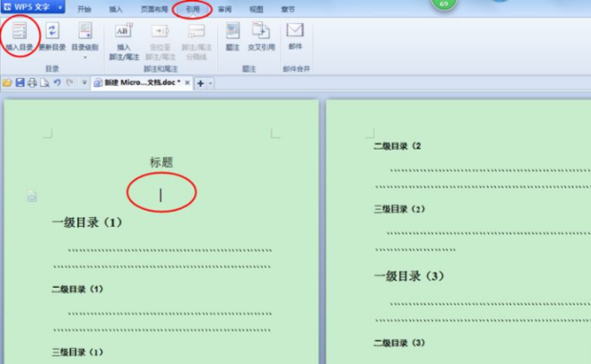Click the 更新目录 icon
The width and height of the screenshot is (591, 364).
click(52, 30)
